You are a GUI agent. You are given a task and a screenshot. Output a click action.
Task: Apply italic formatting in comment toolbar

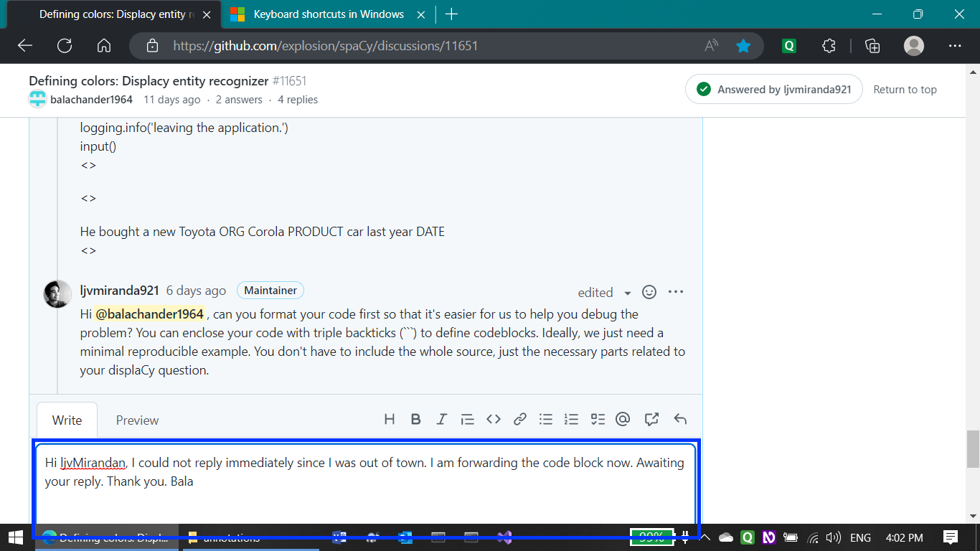[x=441, y=420]
